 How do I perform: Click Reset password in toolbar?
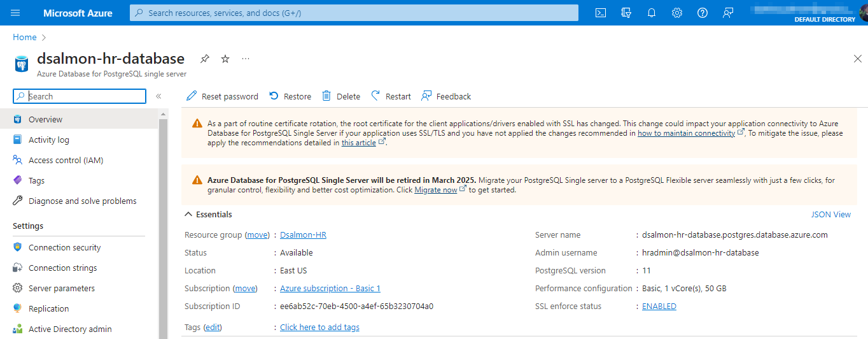coord(222,96)
